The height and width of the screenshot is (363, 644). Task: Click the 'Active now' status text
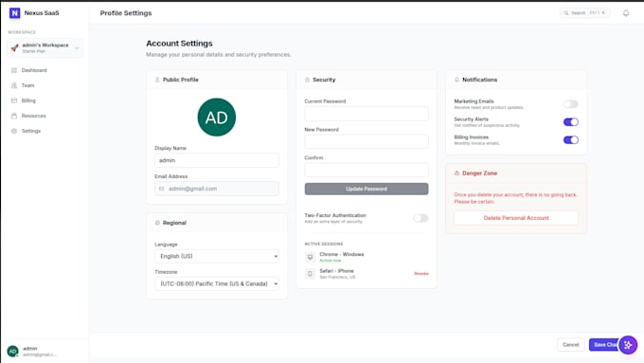tap(331, 261)
